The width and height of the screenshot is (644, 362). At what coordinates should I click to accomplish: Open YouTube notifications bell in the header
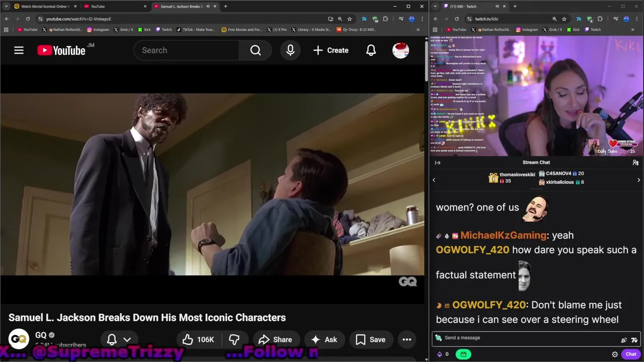[x=371, y=50]
